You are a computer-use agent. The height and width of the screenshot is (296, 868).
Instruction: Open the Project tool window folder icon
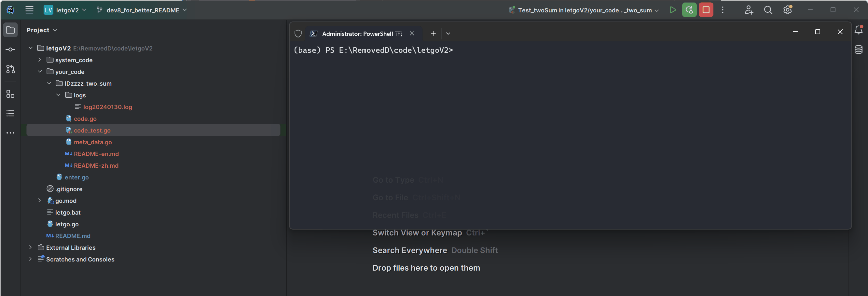point(10,30)
